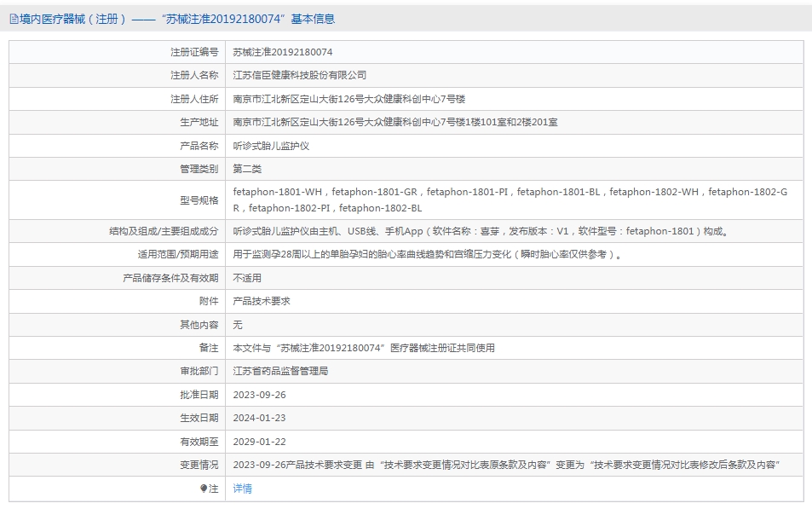812x509 pixels.
Task: Click the 型号规格 field label
Action: coord(199,200)
